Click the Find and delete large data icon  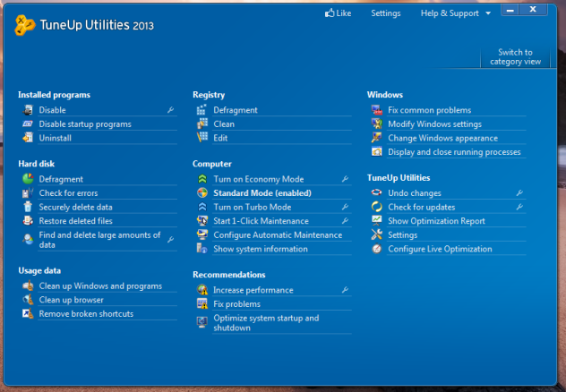[28, 239]
